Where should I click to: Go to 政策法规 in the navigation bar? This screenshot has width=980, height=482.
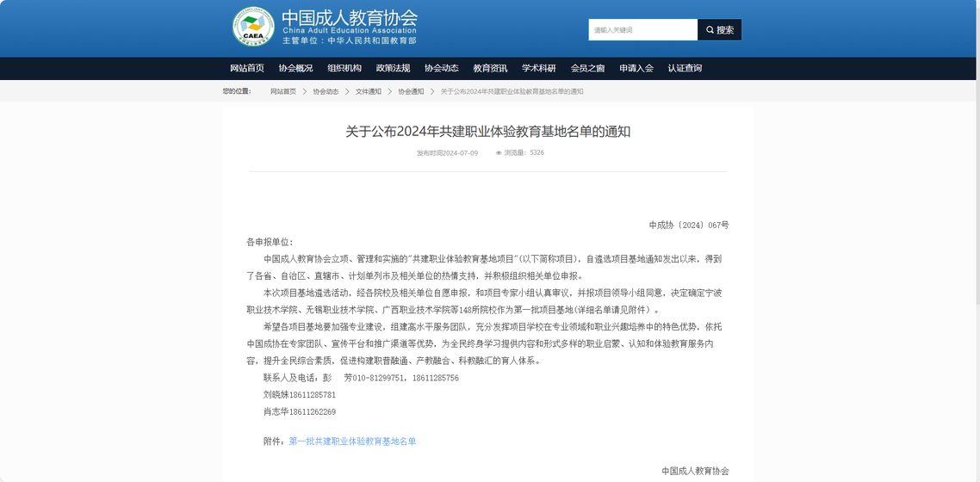[x=393, y=69]
